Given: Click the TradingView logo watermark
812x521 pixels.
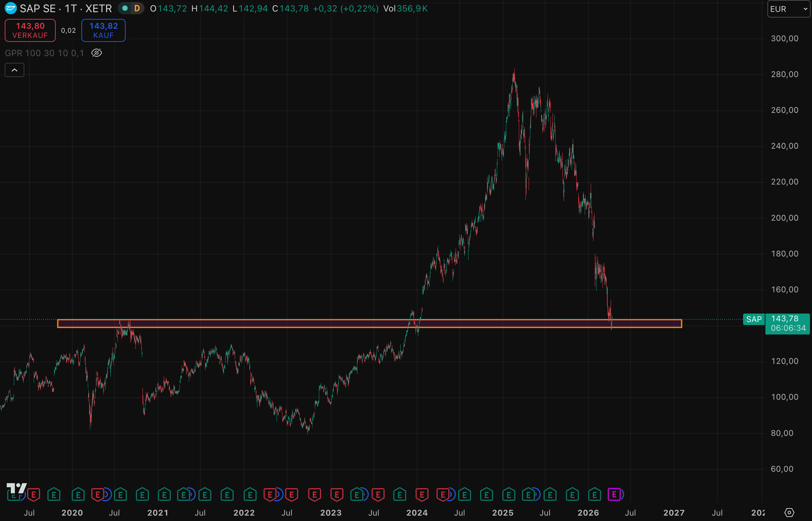Looking at the screenshot, I should [x=16, y=488].
